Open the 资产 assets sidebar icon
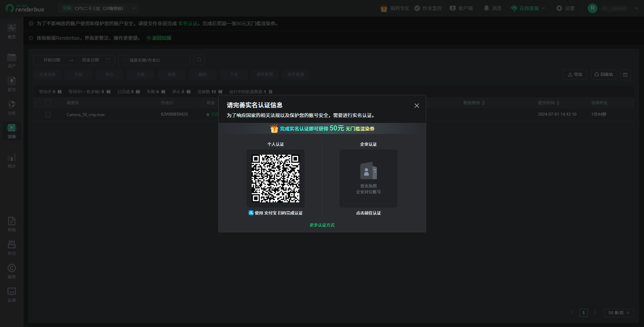The image size is (644, 327). click(x=12, y=60)
